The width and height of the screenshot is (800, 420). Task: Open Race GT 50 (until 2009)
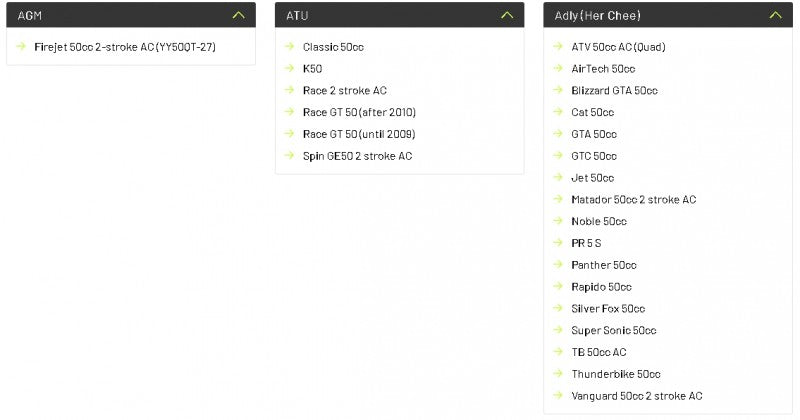[359, 134]
